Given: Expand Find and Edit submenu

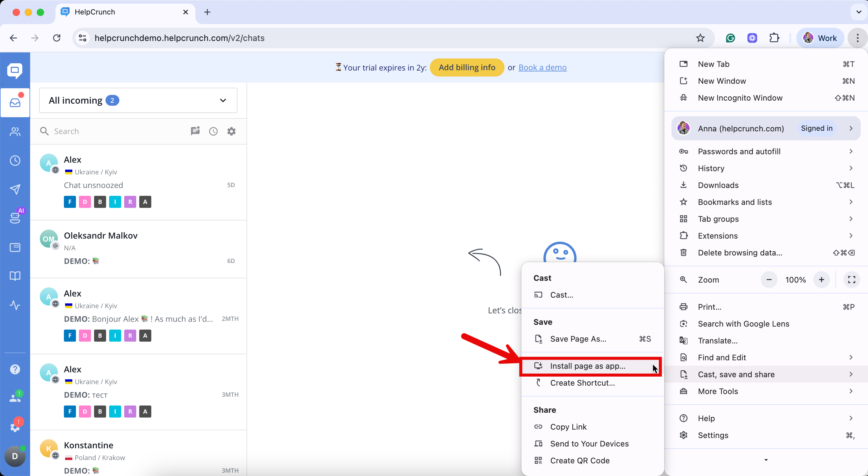Looking at the screenshot, I should coord(766,357).
